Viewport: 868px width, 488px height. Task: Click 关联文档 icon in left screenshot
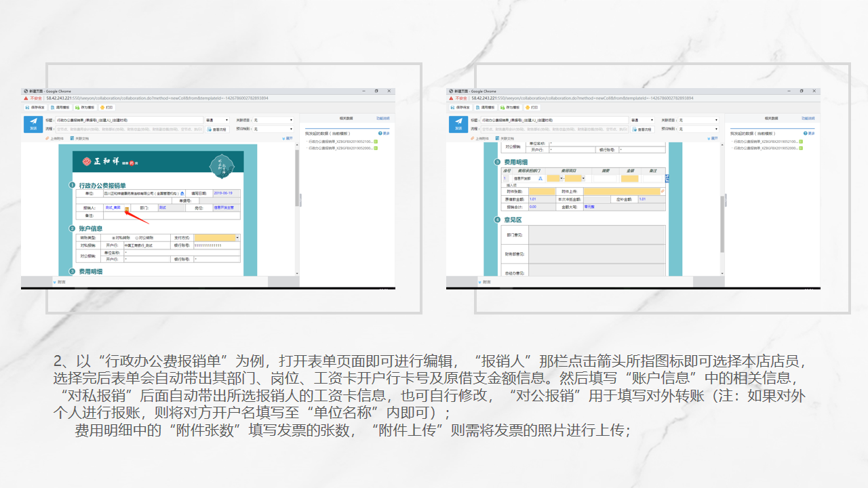pyautogui.click(x=73, y=138)
